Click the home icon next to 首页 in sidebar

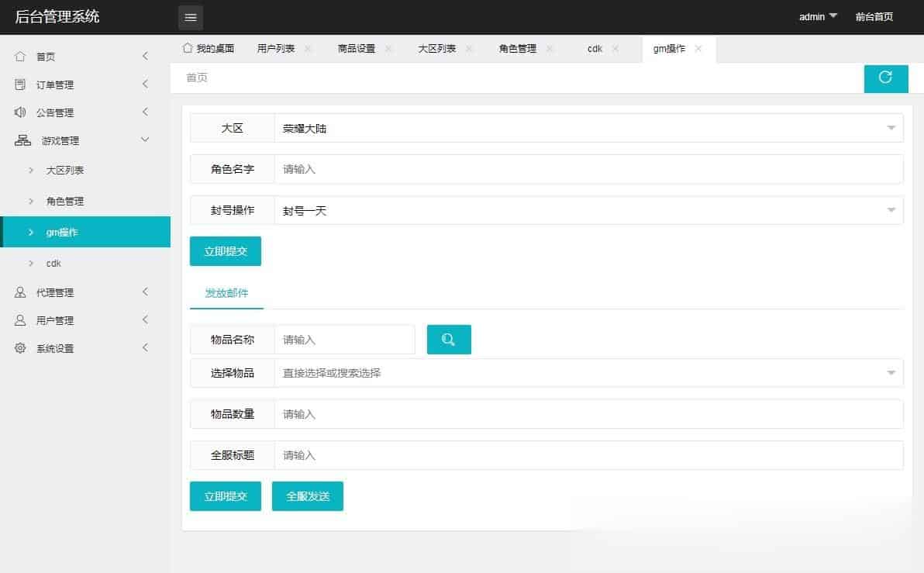click(x=20, y=57)
